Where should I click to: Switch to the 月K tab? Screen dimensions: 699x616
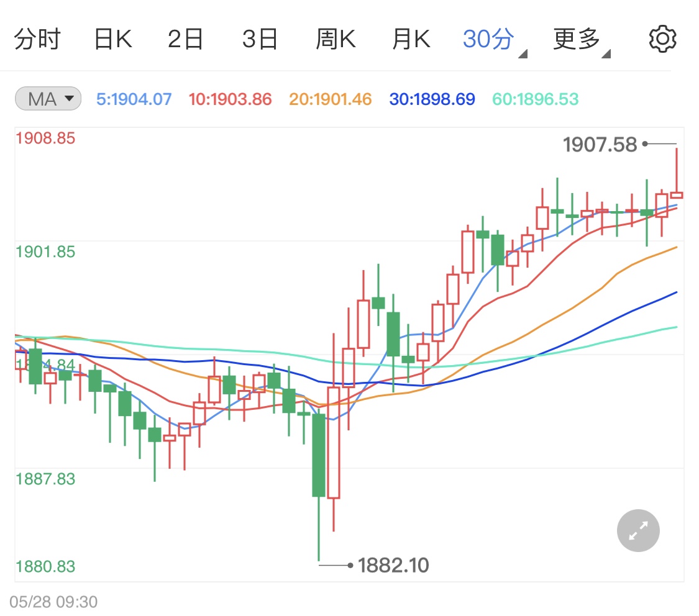click(x=411, y=39)
